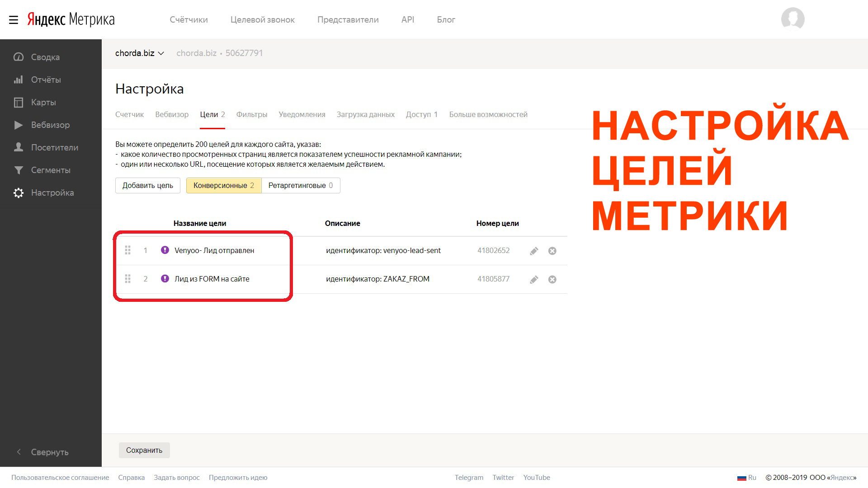Image resolution: width=868 pixels, height=488 pixels.
Task: Open the Twitter footer link
Action: [x=503, y=478]
